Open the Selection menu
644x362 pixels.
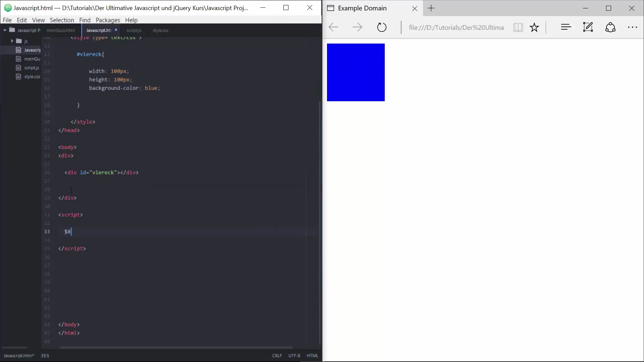pyautogui.click(x=62, y=20)
